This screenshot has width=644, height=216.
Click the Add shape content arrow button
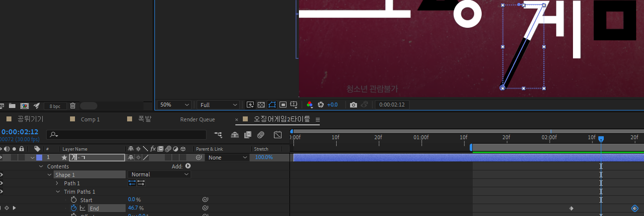pos(188,166)
